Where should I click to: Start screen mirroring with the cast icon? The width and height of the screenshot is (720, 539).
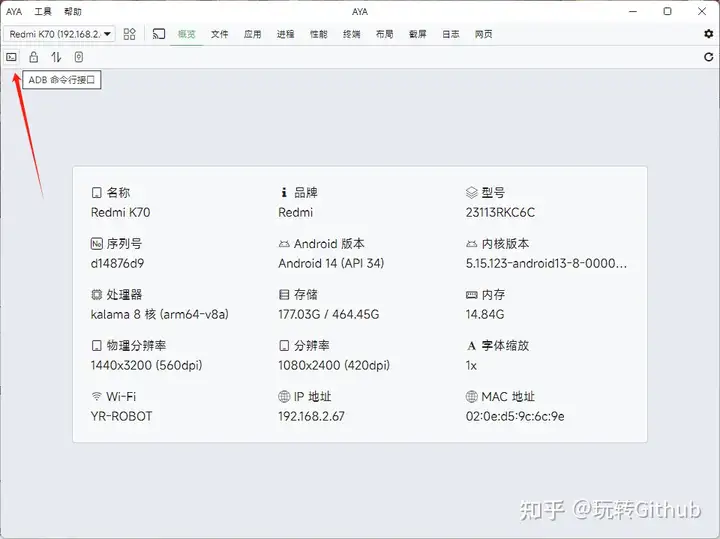[159, 34]
